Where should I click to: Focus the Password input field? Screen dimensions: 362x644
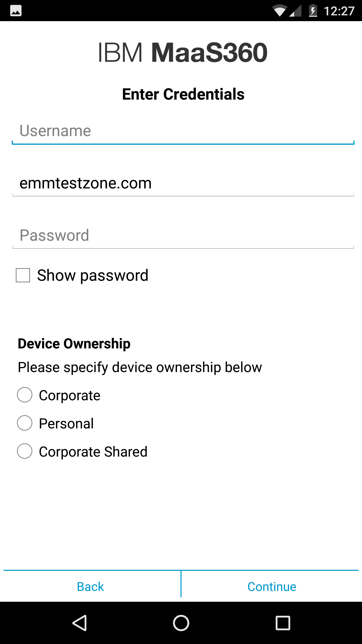[181, 235]
